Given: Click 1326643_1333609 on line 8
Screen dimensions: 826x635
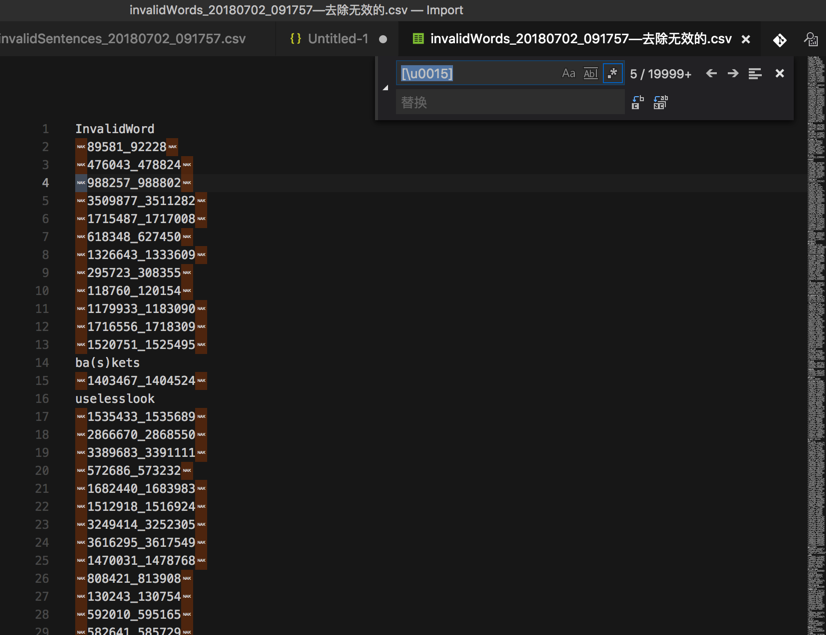Looking at the screenshot, I should tap(141, 255).
